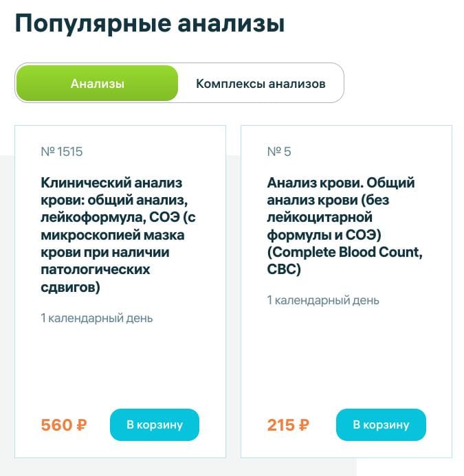Click the № 5 analysis number

tap(278, 152)
